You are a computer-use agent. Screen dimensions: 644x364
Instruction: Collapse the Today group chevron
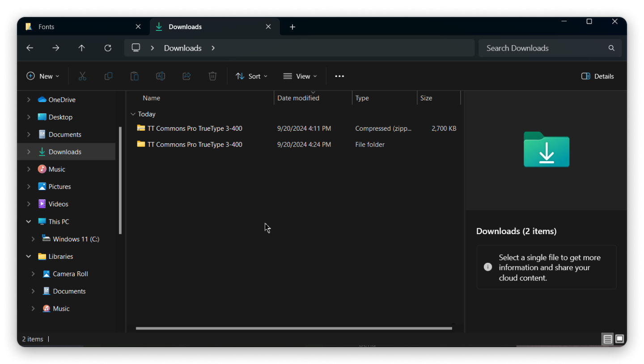pyautogui.click(x=133, y=114)
